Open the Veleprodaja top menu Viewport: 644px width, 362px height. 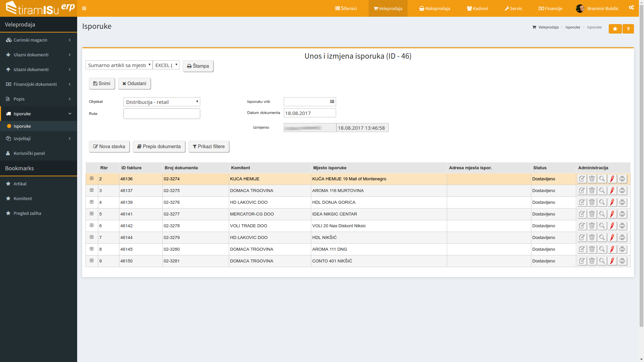click(388, 8)
